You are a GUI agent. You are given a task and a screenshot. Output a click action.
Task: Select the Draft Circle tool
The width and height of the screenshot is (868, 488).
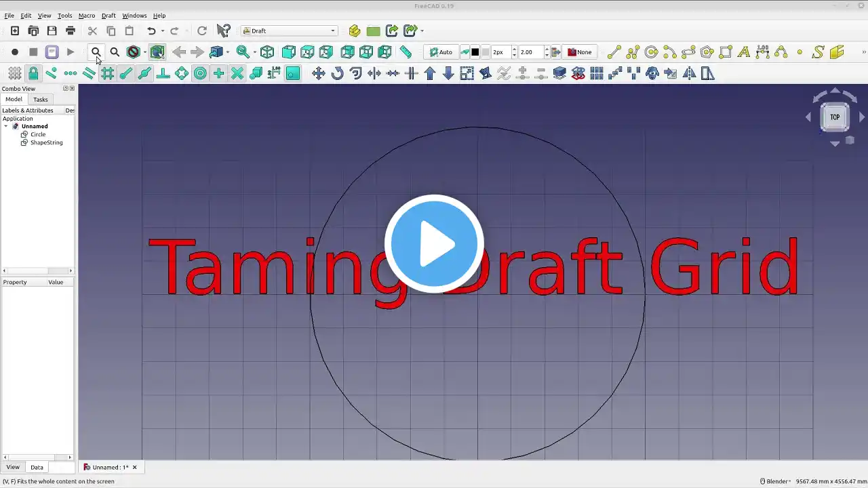(x=652, y=52)
